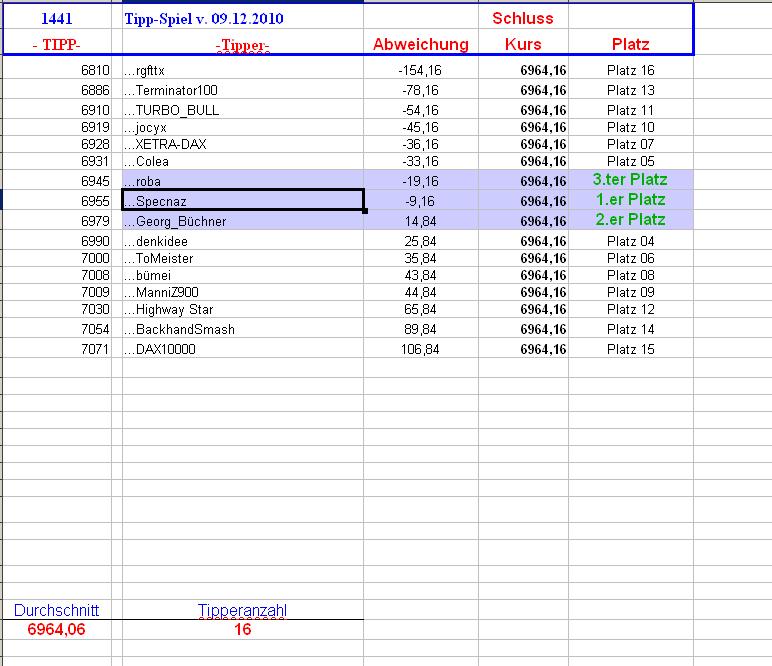
Task: Select tipper '...BackhandSmash'
Action: pyautogui.click(x=180, y=329)
